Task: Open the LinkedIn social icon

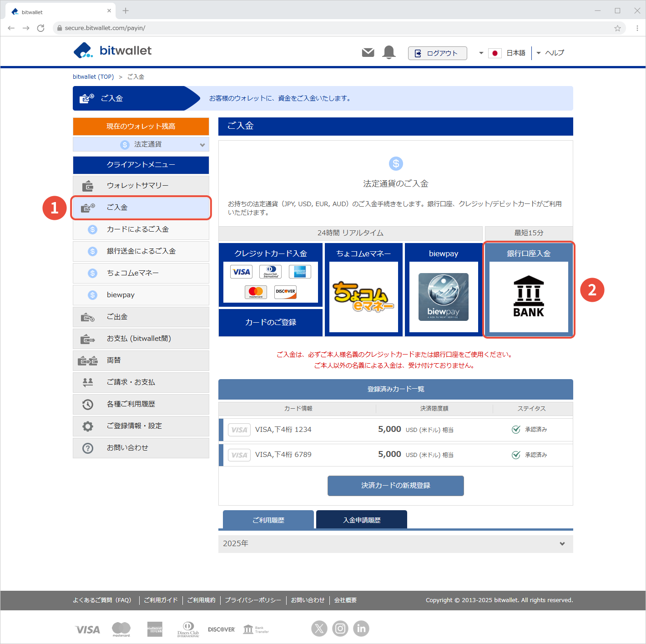Action: (x=361, y=629)
